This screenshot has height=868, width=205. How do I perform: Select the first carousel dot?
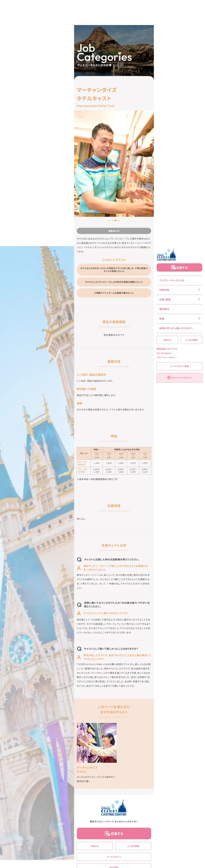[x=109, y=220]
